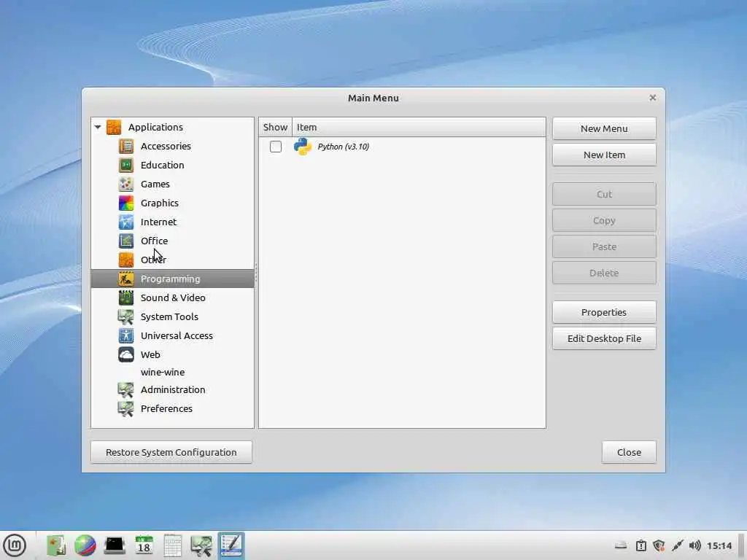Image resolution: width=747 pixels, height=560 pixels.
Task: Click the security shield tray icon
Action: point(659,545)
